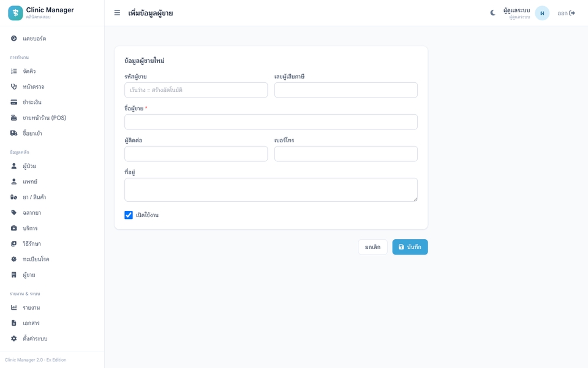Click the pills icon for ยา / สินค้า
This screenshot has width=588, height=368.
tap(14, 197)
